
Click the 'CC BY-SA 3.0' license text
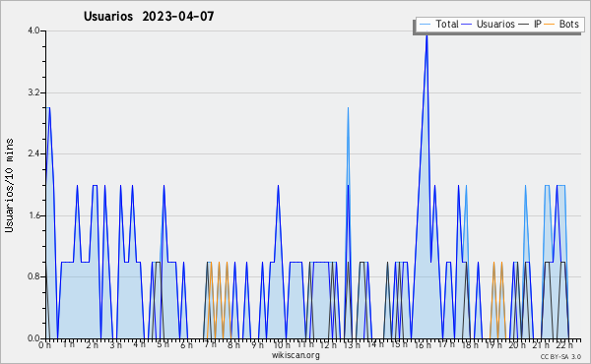560,356
